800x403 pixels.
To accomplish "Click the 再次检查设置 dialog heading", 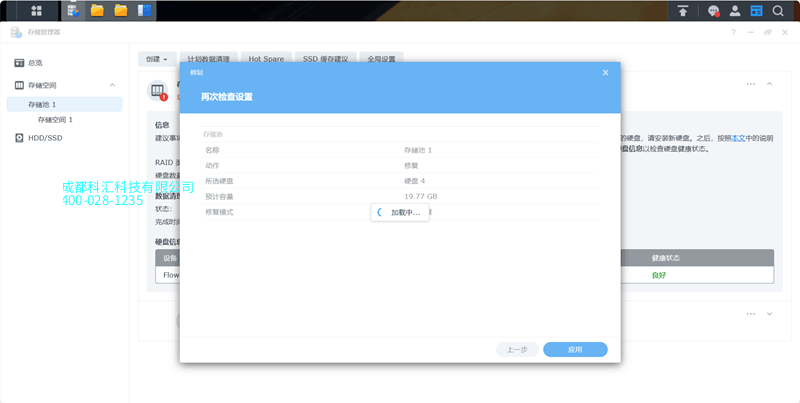I will click(x=227, y=97).
